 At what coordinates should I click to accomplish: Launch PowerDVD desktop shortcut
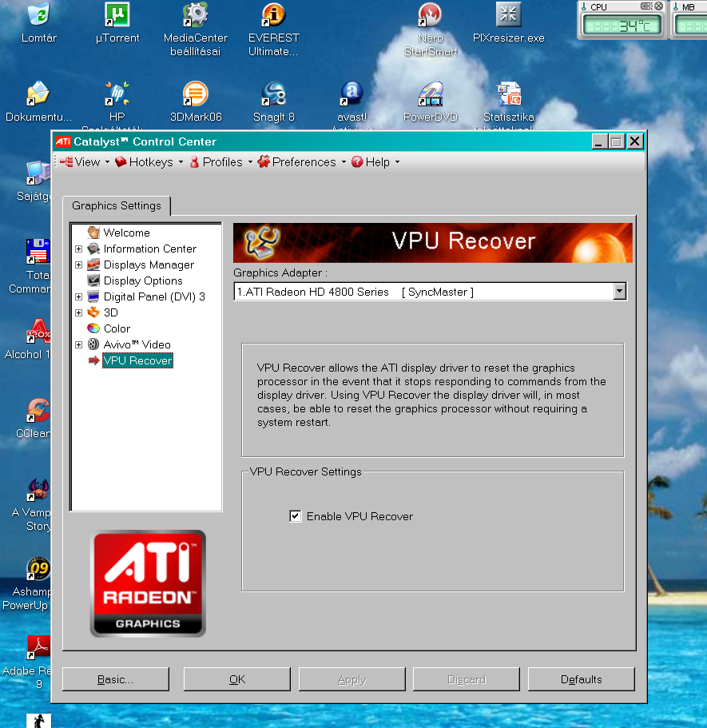click(x=431, y=93)
